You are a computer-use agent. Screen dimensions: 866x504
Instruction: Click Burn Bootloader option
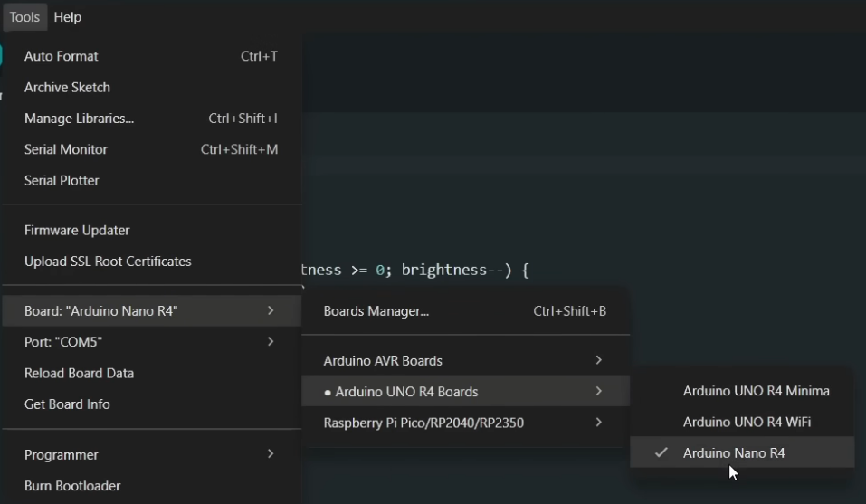coord(72,486)
